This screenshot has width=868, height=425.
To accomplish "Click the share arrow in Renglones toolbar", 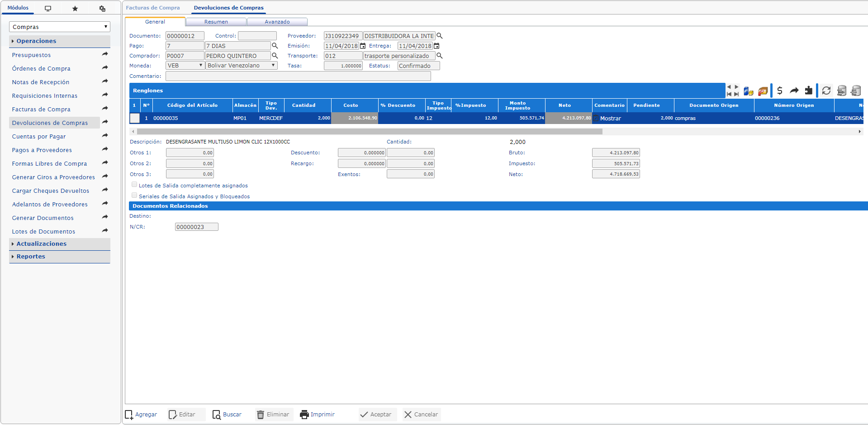I will (794, 91).
